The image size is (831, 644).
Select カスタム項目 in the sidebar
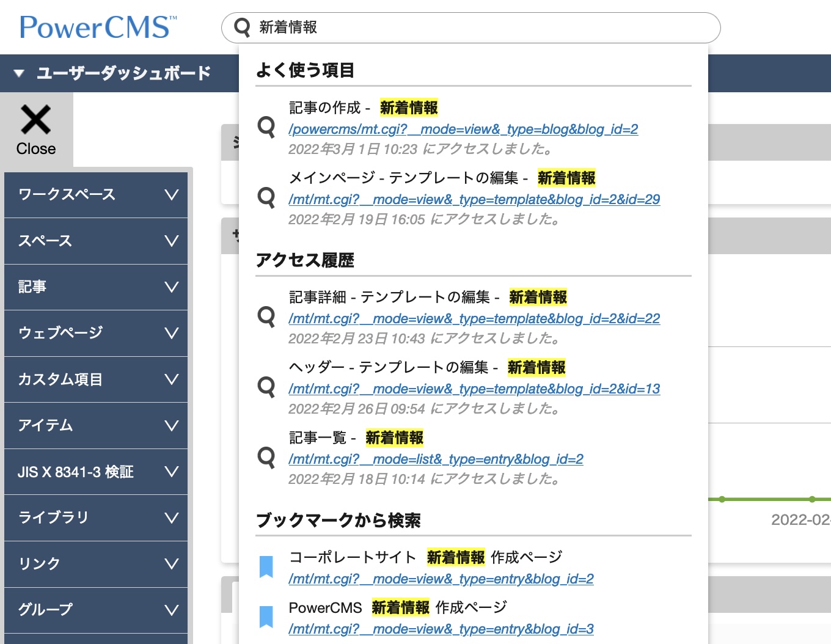coord(96,379)
